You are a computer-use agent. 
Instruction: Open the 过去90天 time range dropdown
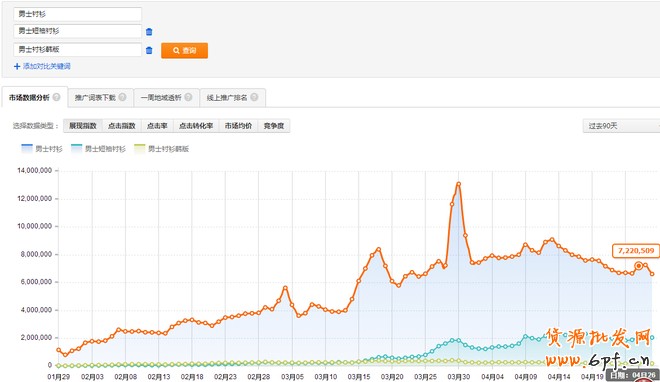tap(621, 126)
